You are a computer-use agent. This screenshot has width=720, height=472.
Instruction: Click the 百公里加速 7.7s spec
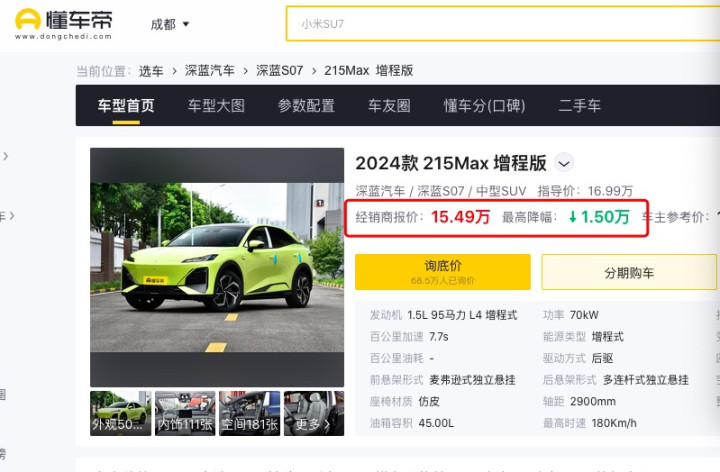click(x=409, y=337)
